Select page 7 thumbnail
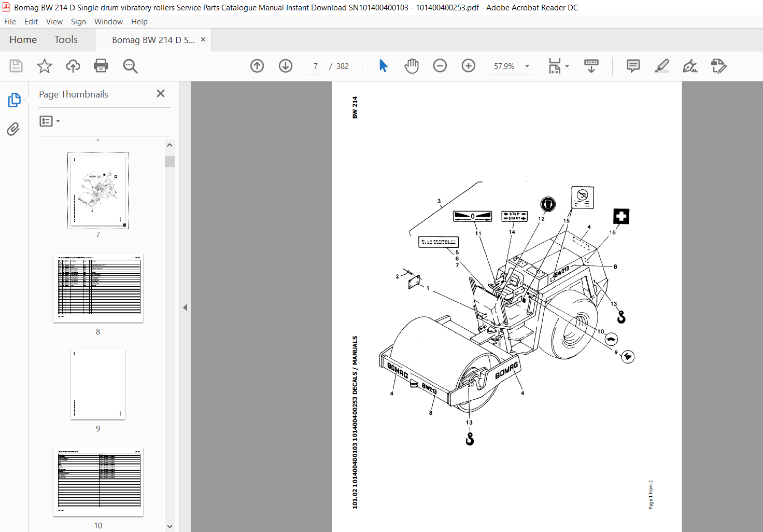763x532 pixels. click(98, 190)
